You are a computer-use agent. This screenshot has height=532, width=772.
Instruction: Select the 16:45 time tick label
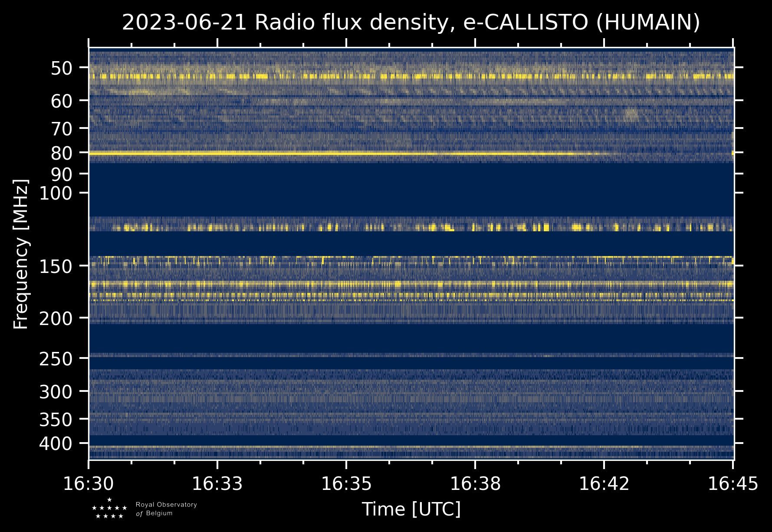[x=733, y=484]
